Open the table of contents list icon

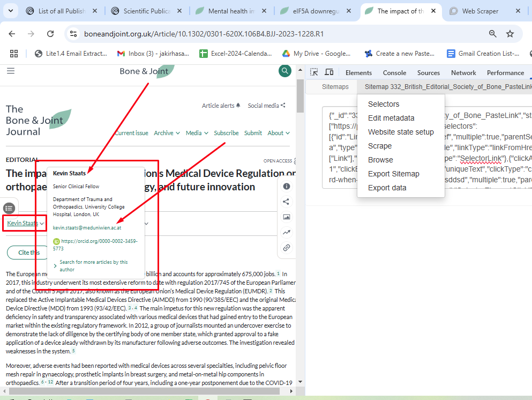point(9,208)
